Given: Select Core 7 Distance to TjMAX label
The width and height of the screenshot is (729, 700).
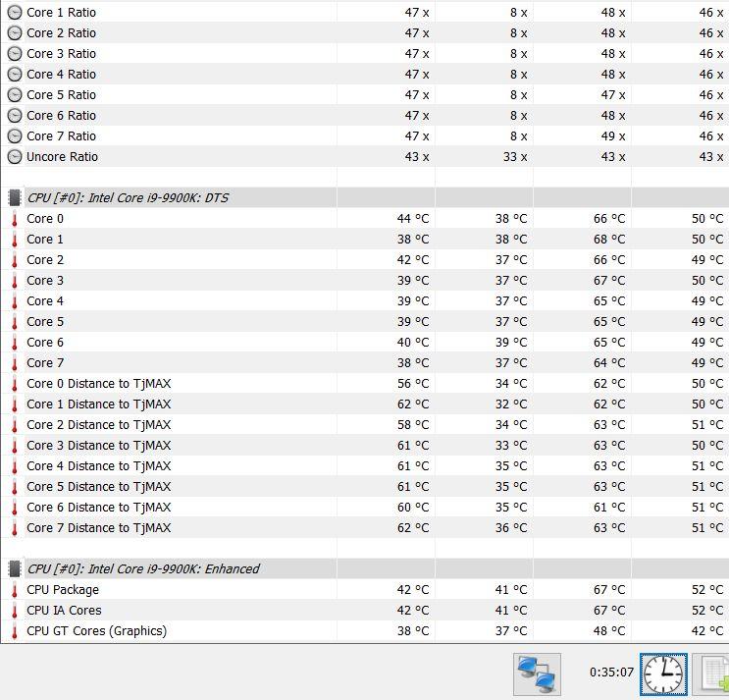Looking at the screenshot, I should pyautogui.click(x=99, y=528).
